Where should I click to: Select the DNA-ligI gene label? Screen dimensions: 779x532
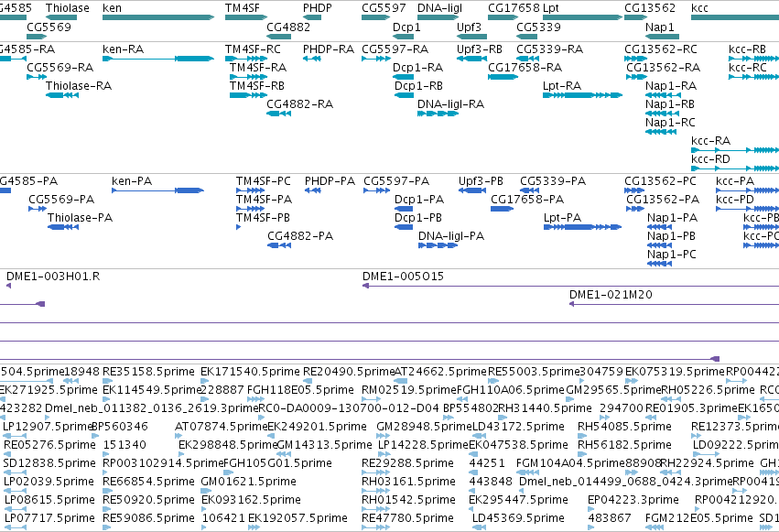[439, 8]
